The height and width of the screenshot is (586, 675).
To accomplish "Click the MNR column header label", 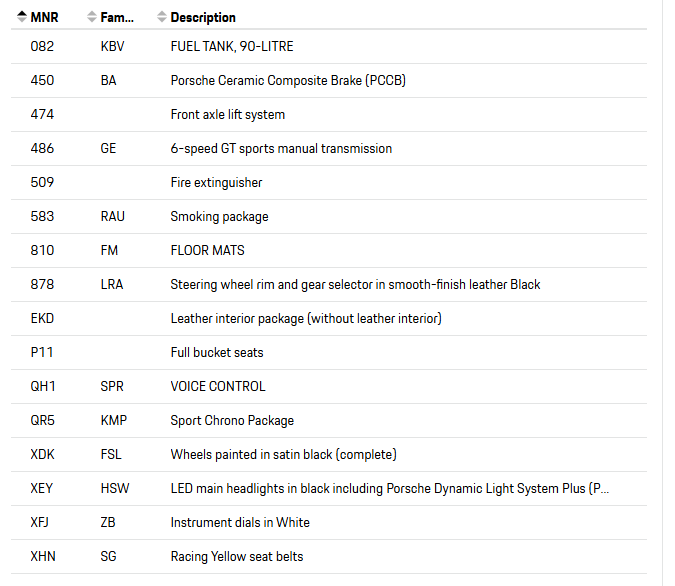I will point(44,17).
